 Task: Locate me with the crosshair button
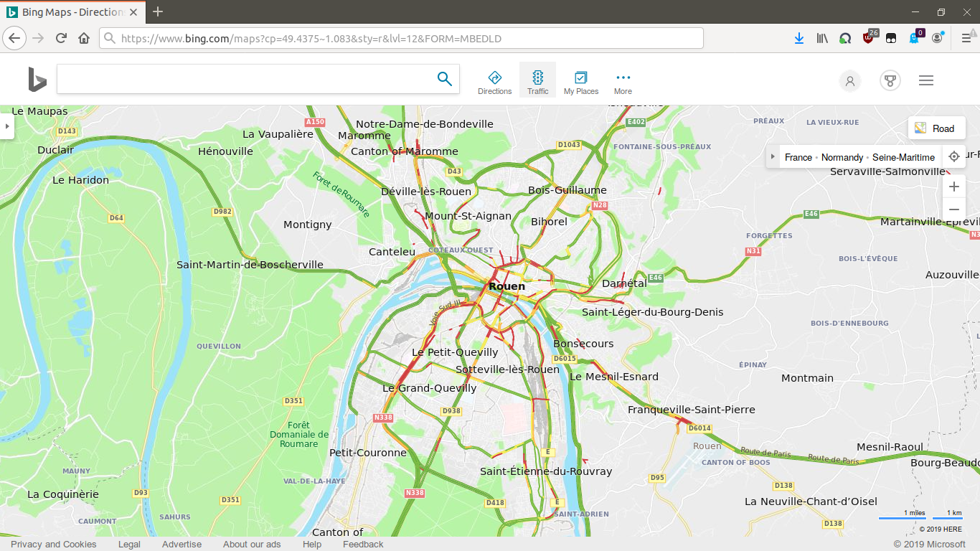point(953,156)
